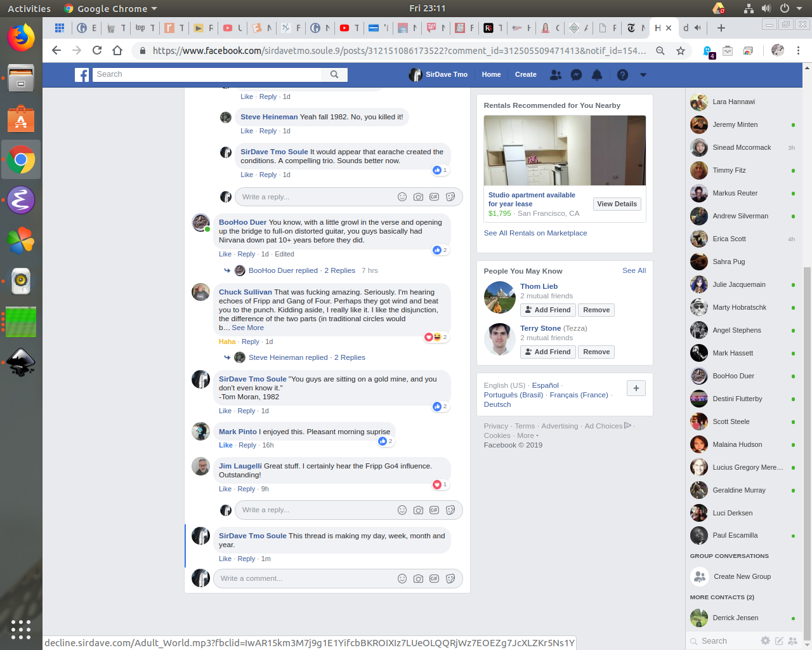Click Add Friend for Thom Lieb
This screenshot has width=812, height=650.
[547, 310]
